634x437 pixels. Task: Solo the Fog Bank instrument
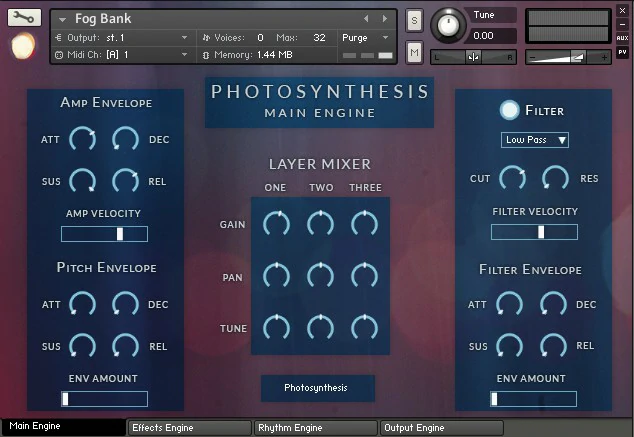(414, 20)
